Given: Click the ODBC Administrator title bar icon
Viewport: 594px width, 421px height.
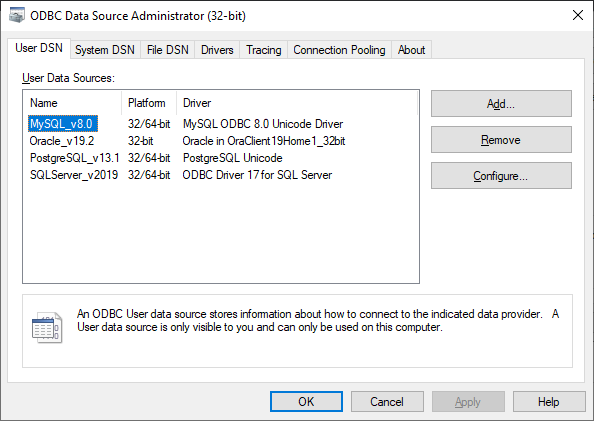Looking at the screenshot, I should [17, 16].
